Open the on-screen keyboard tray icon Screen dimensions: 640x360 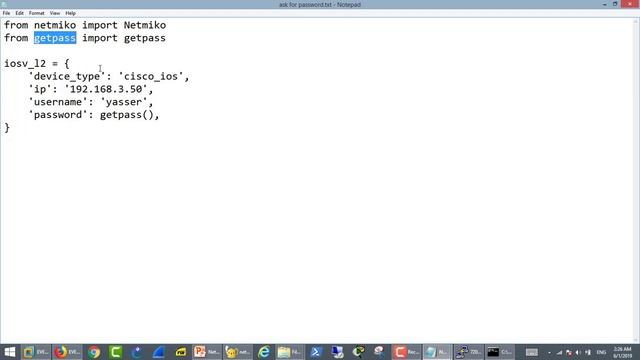coord(531,352)
